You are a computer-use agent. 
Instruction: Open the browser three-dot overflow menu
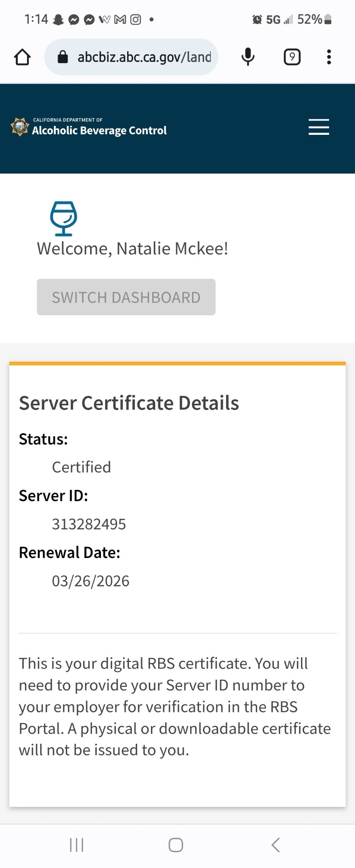coord(329,57)
